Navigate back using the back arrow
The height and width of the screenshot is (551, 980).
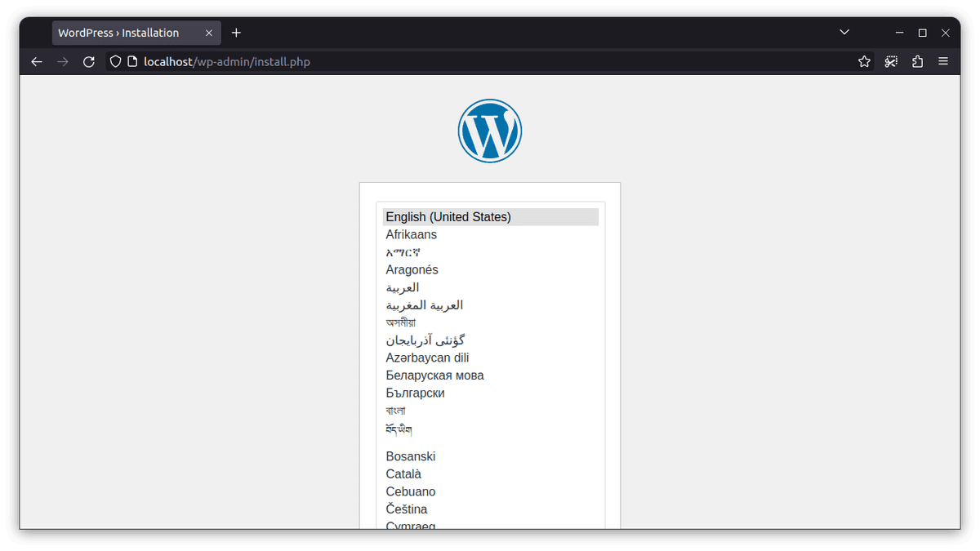coord(36,61)
